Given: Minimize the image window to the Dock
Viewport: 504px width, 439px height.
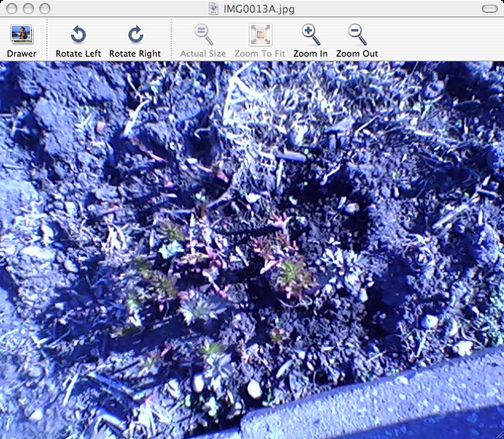Looking at the screenshot, I should (x=28, y=9).
